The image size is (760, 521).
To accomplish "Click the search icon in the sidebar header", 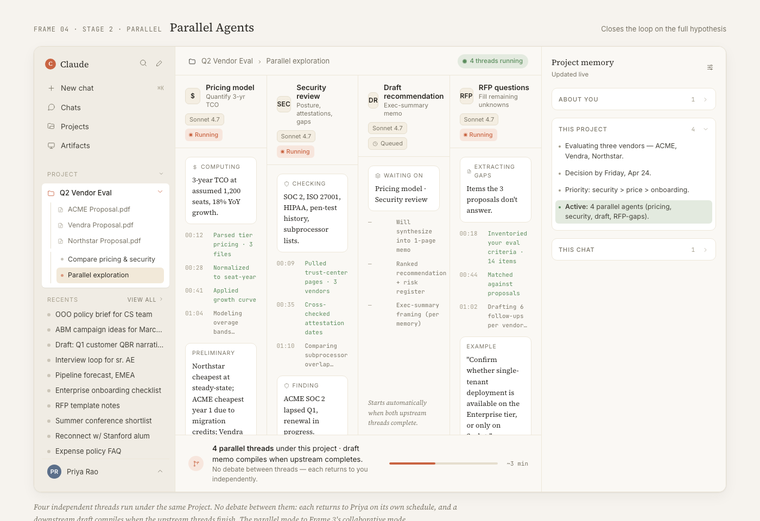I will [x=143, y=64].
